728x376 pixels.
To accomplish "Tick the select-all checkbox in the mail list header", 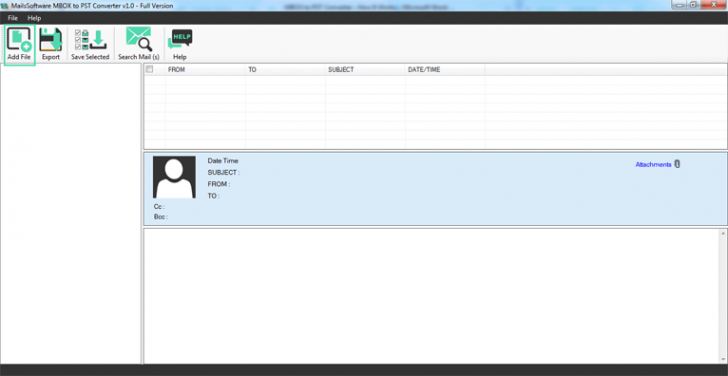I will pos(150,69).
